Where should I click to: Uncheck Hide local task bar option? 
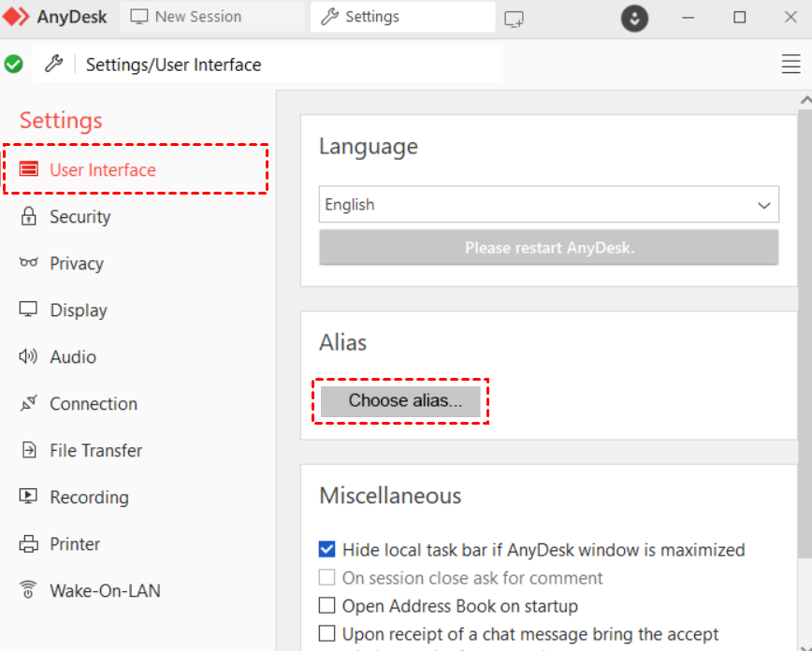pos(326,550)
